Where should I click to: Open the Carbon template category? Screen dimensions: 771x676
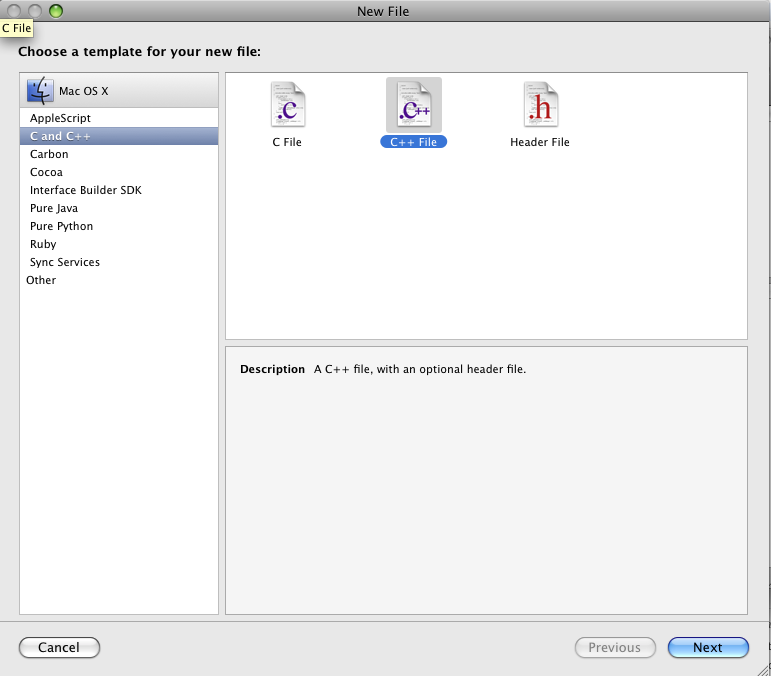click(49, 154)
